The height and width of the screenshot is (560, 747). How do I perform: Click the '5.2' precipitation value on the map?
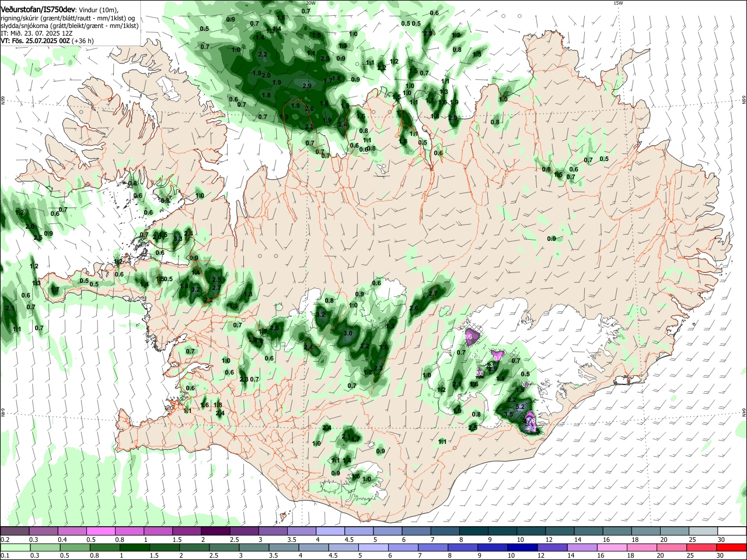click(x=521, y=407)
